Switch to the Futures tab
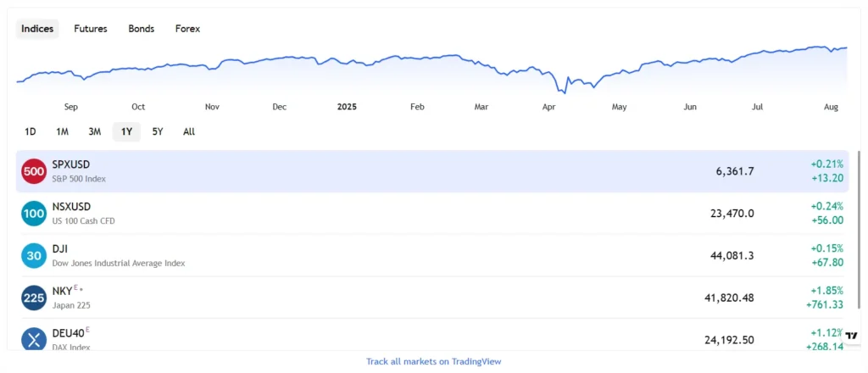 point(91,29)
